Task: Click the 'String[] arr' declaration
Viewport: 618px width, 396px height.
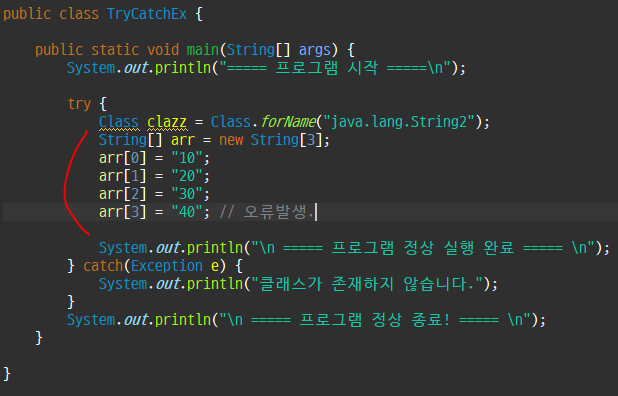Action: 147,140
